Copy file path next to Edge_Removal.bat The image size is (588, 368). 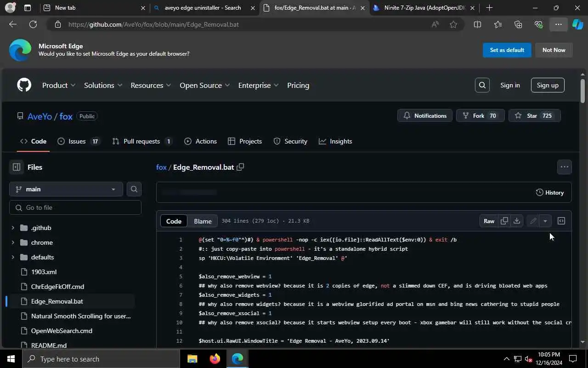point(240,167)
